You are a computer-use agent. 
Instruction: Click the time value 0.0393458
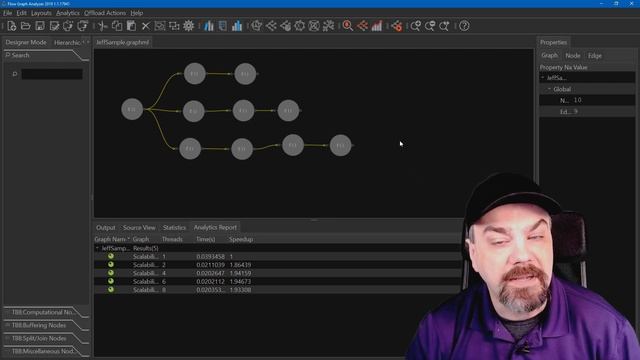coord(211,257)
